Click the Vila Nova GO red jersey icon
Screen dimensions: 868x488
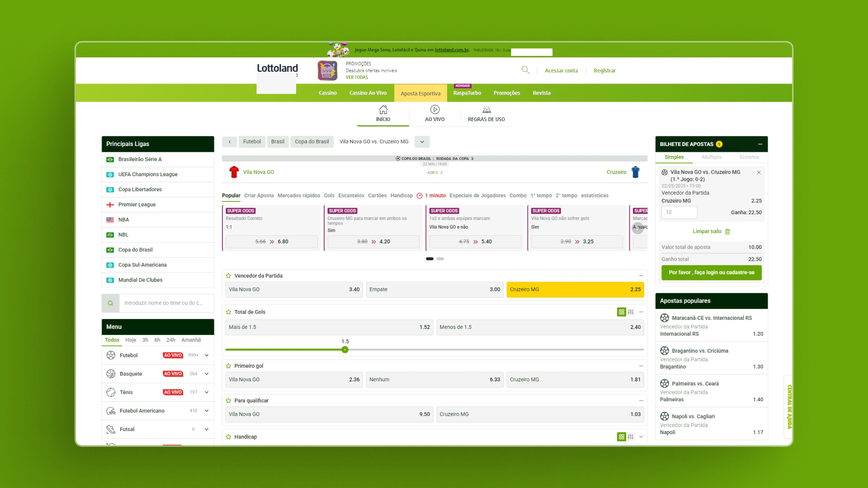234,172
